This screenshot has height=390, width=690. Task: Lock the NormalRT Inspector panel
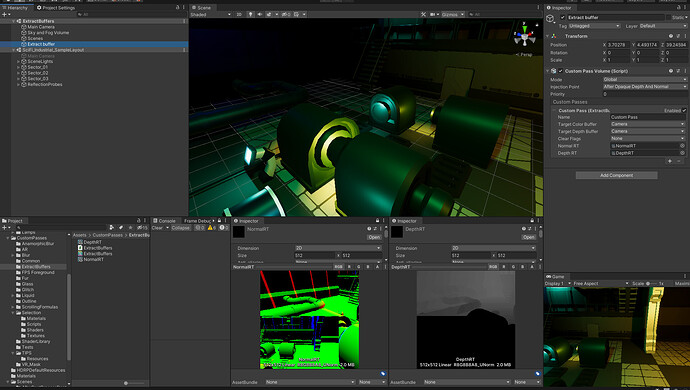[x=377, y=221]
